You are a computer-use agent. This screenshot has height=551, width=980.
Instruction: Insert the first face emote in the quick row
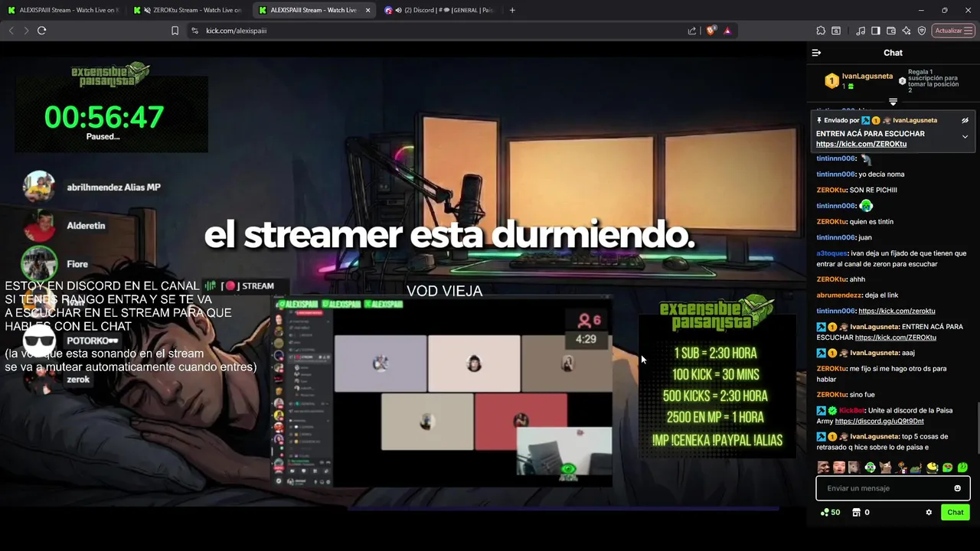[x=823, y=467]
